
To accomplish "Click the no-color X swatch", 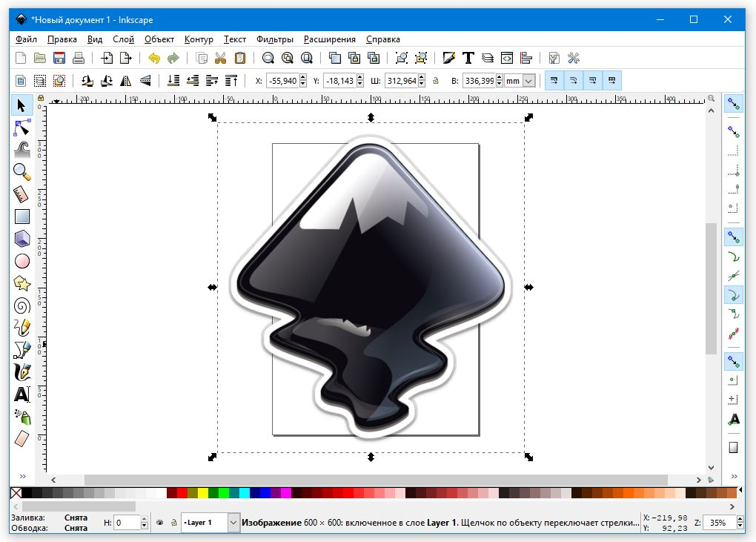I will click(16, 493).
